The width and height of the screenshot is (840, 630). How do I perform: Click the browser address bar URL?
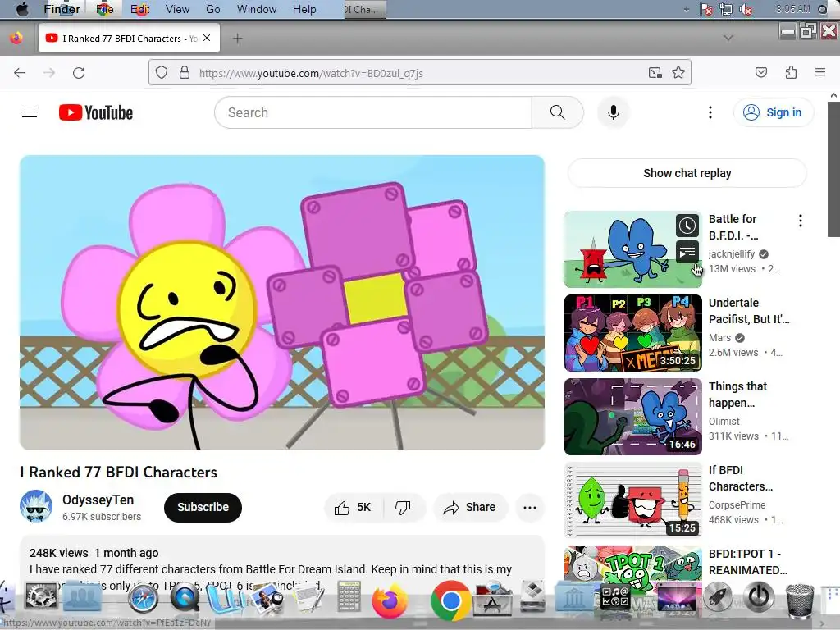pos(311,73)
